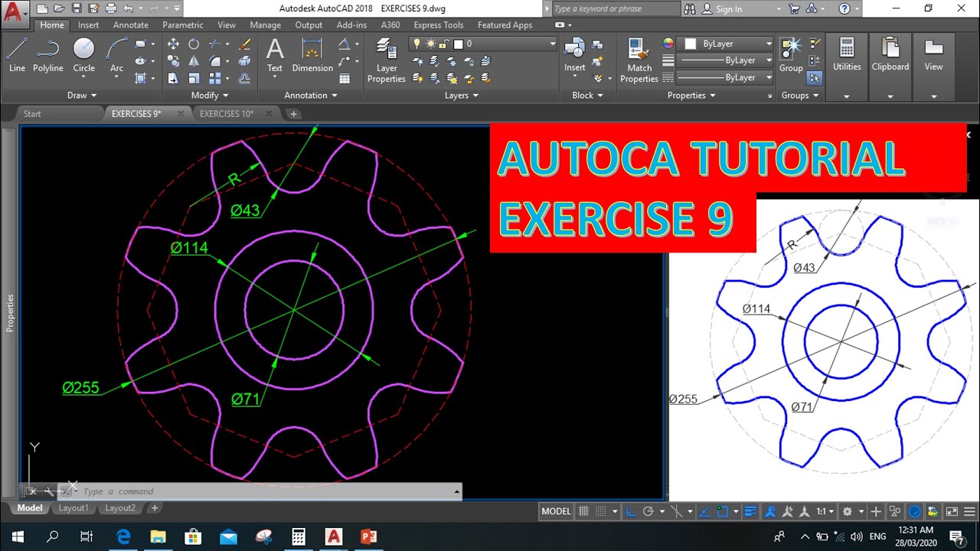Open the Insert ribbon tab
The image size is (980, 551).
[88, 25]
